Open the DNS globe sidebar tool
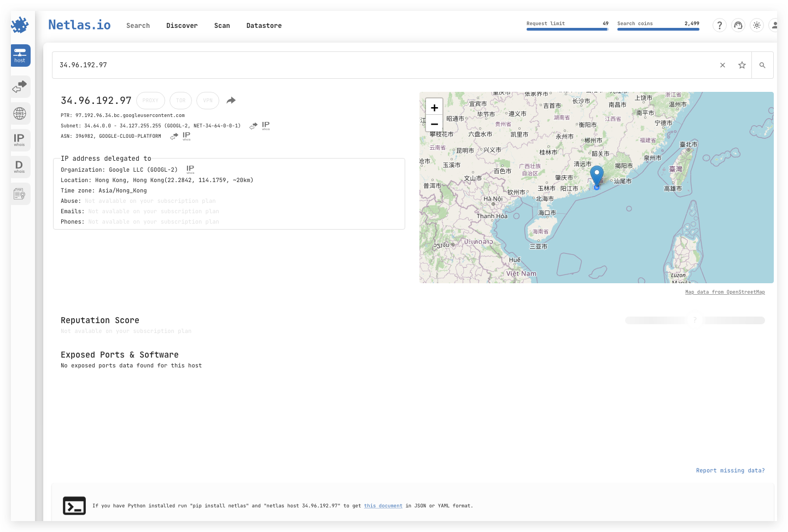788x532 pixels. tap(20, 113)
